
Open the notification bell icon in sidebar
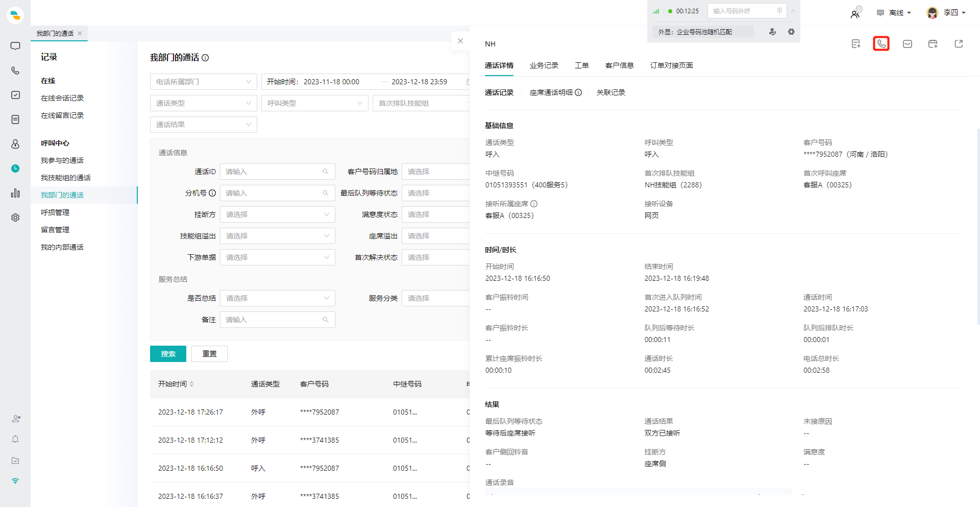tap(15, 439)
